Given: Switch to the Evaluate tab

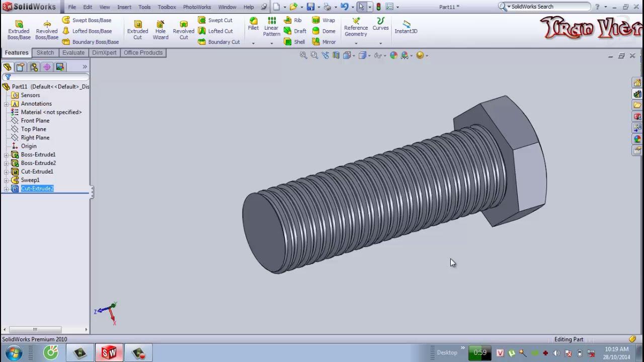Looking at the screenshot, I should (x=73, y=53).
